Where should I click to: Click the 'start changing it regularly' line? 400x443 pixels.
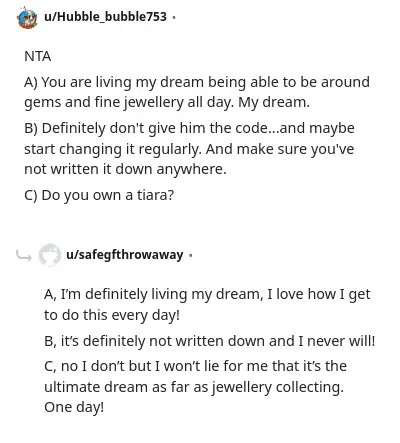pos(189,149)
